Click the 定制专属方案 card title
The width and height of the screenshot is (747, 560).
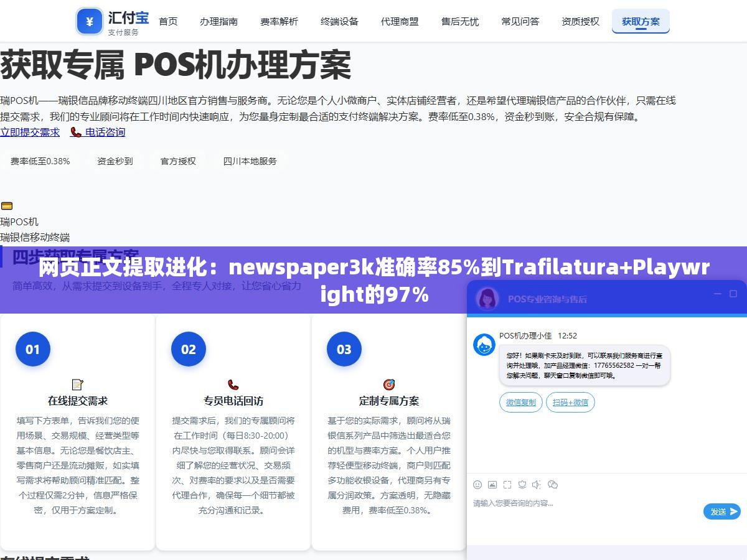[x=389, y=401]
